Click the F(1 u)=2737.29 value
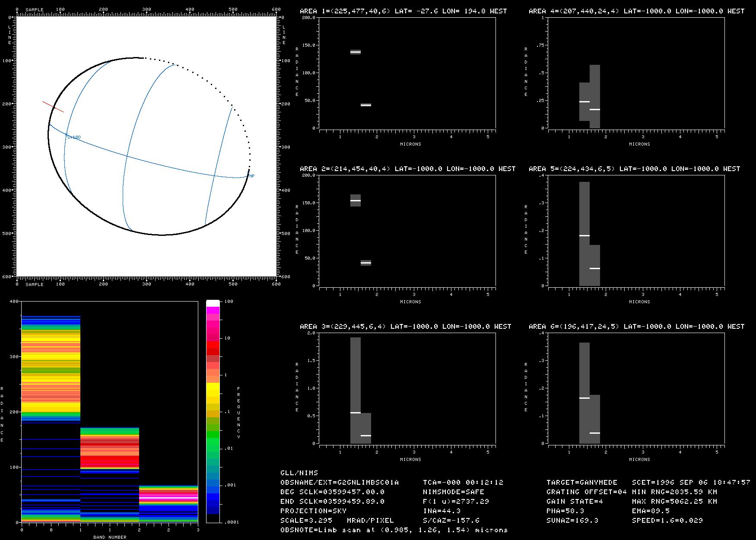756x540 pixels. click(456, 502)
